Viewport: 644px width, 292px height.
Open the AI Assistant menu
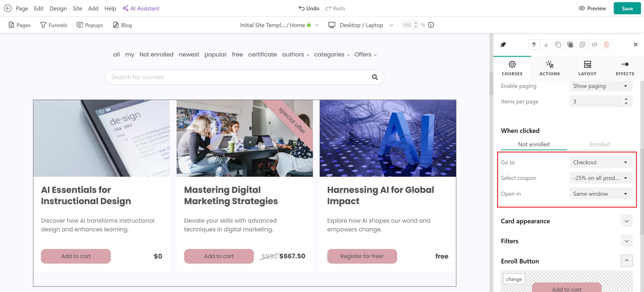[x=141, y=8]
